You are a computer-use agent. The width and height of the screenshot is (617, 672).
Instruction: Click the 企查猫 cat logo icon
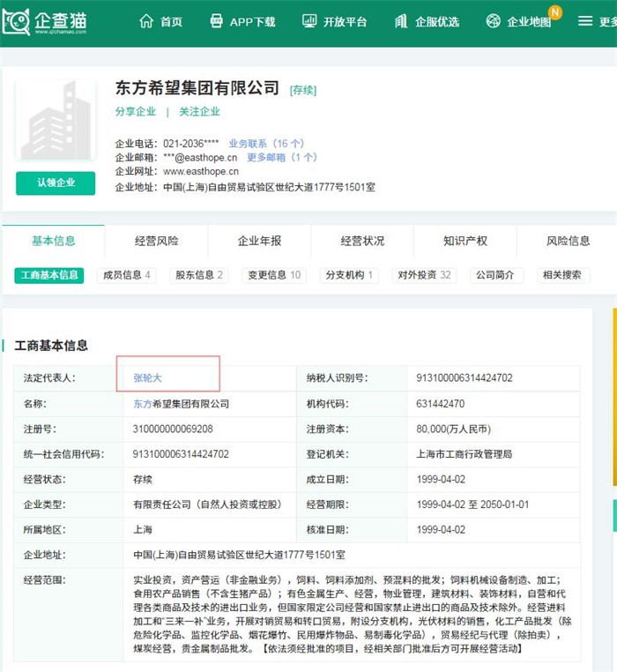click(17, 21)
